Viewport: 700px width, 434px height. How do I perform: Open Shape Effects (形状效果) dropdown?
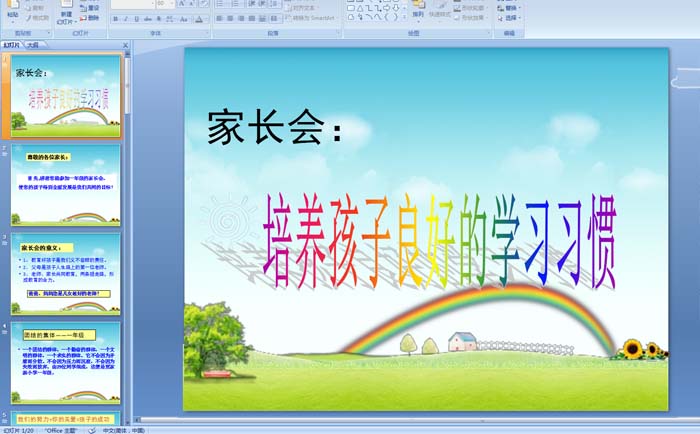point(470,18)
